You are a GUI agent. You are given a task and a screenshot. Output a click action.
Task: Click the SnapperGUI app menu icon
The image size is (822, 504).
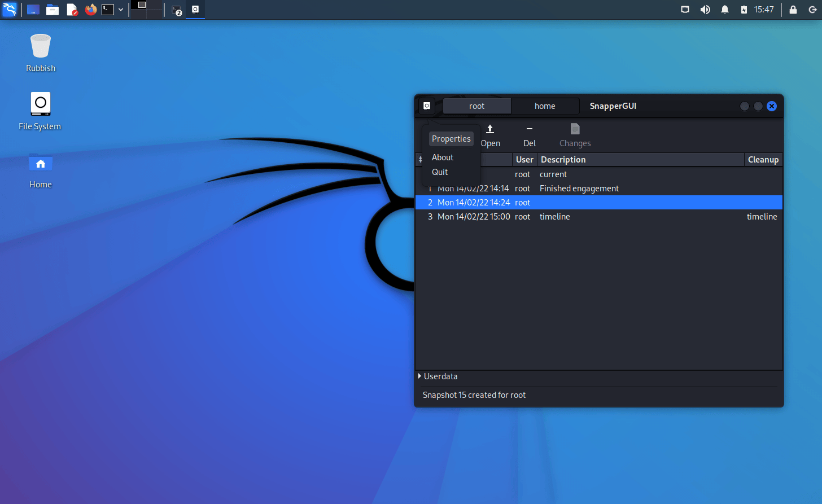point(427,106)
